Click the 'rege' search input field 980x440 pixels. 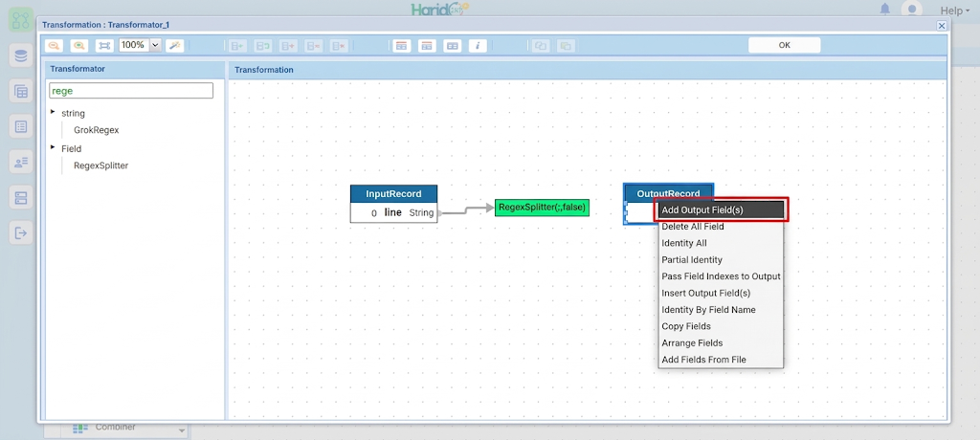[x=131, y=91]
